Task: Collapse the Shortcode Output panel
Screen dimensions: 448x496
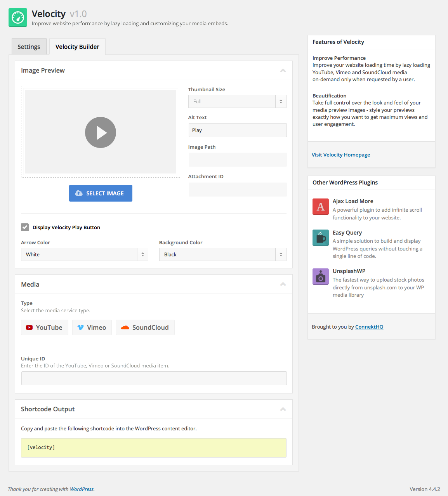Action: [283, 409]
